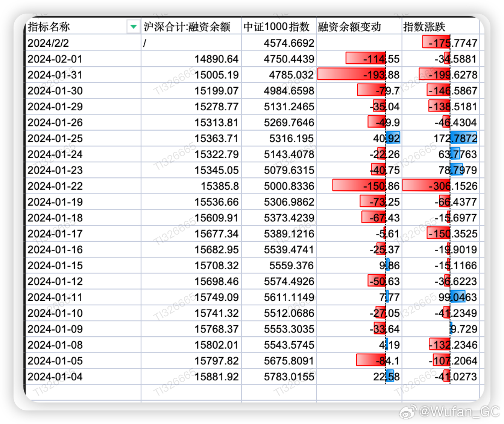Image resolution: width=504 pixels, height=424 pixels.
Task: Click the balance cell 14890.64
Action: [x=191, y=59]
